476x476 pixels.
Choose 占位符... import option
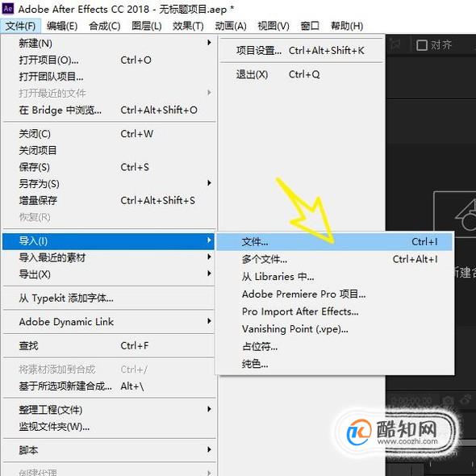[x=335, y=346]
